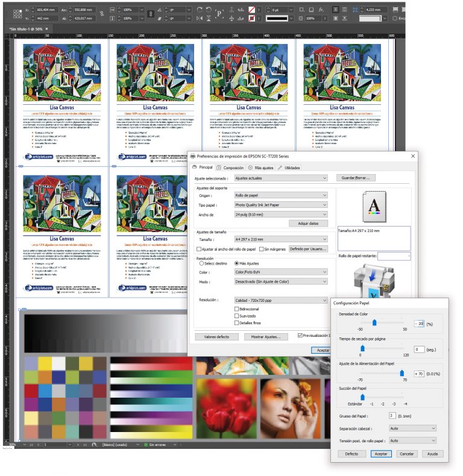
Task: Select wrap around bounding box icon
Action: 344,10
